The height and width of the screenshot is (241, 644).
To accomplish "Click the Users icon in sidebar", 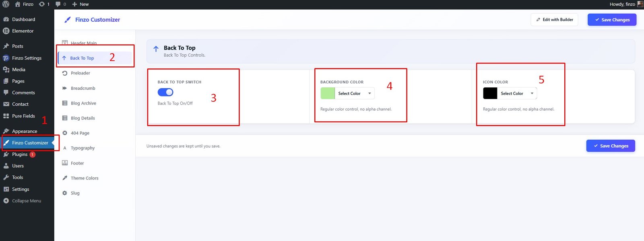I will coord(6,166).
